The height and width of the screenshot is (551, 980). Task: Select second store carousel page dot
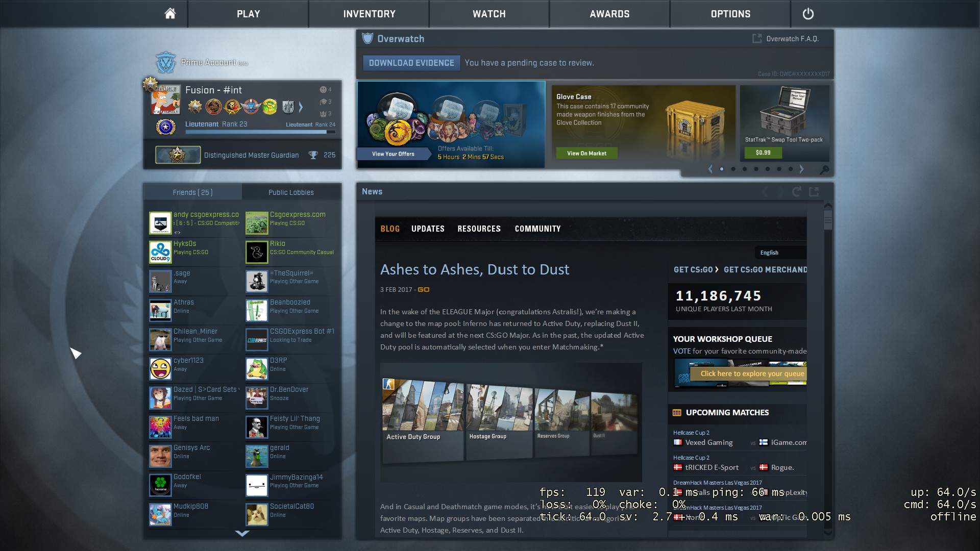(x=733, y=169)
